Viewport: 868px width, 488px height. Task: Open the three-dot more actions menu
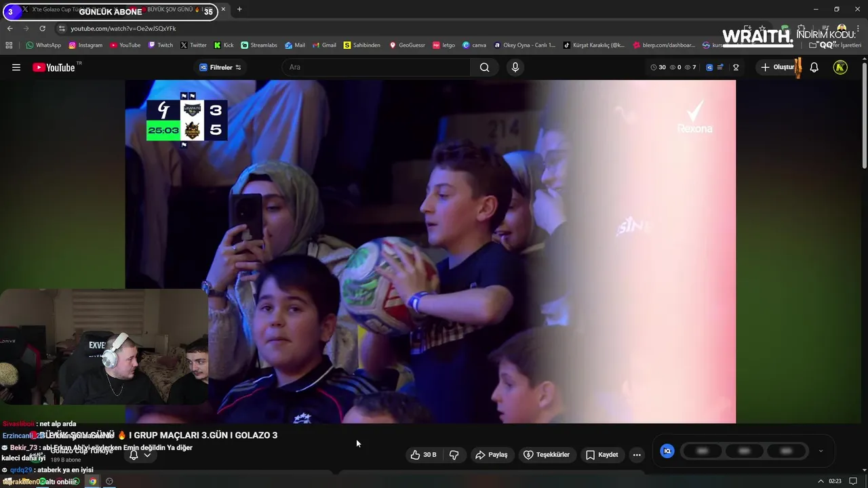pos(637,455)
